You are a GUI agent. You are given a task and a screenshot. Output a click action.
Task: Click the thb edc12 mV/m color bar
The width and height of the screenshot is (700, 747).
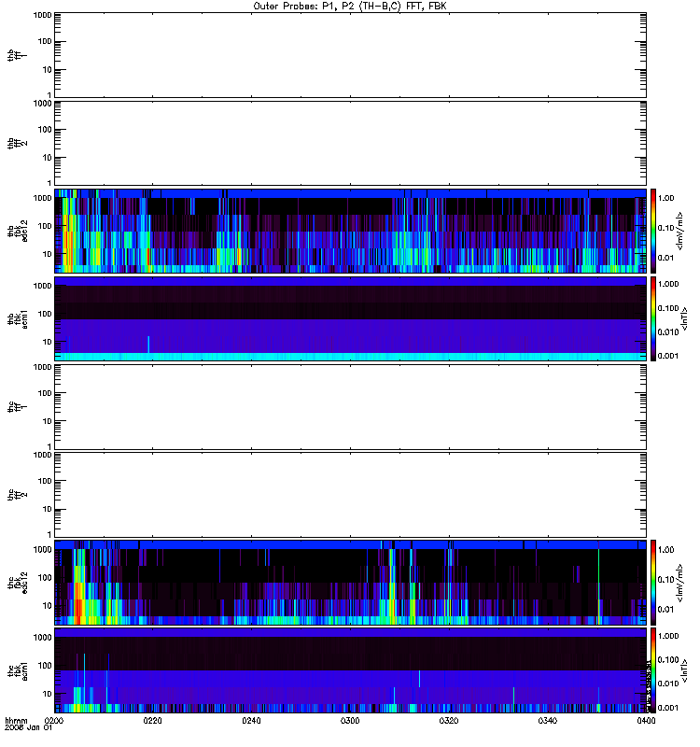click(653, 231)
